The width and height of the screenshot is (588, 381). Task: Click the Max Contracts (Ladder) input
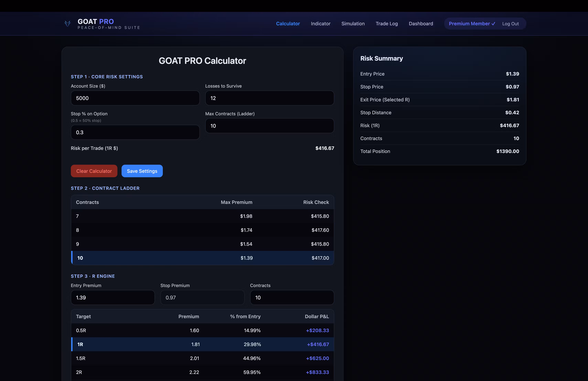(270, 126)
